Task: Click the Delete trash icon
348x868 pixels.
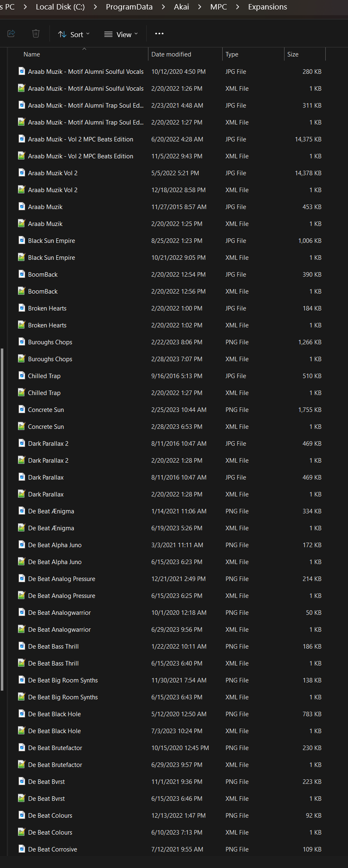Action: [x=36, y=34]
